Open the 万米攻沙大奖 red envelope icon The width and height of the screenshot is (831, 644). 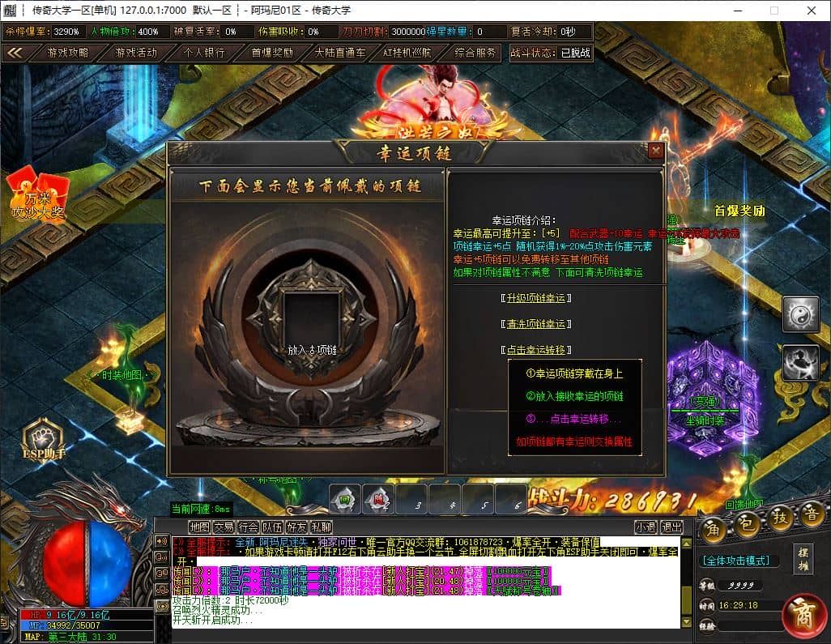tap(37, 194)
